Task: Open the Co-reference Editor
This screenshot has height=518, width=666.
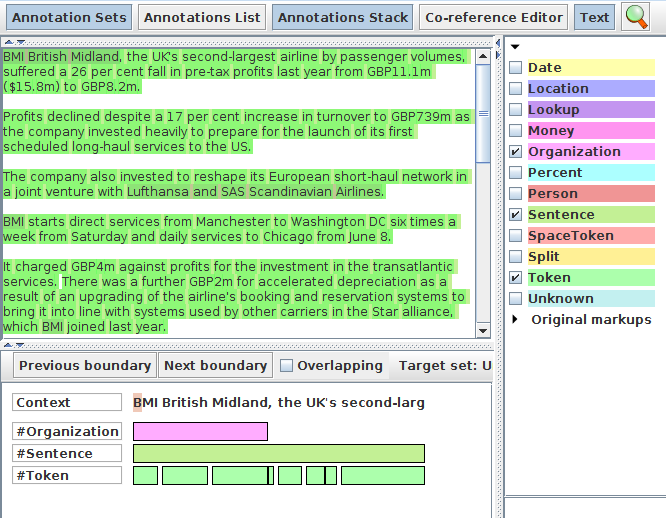Action: coord(494,17)
